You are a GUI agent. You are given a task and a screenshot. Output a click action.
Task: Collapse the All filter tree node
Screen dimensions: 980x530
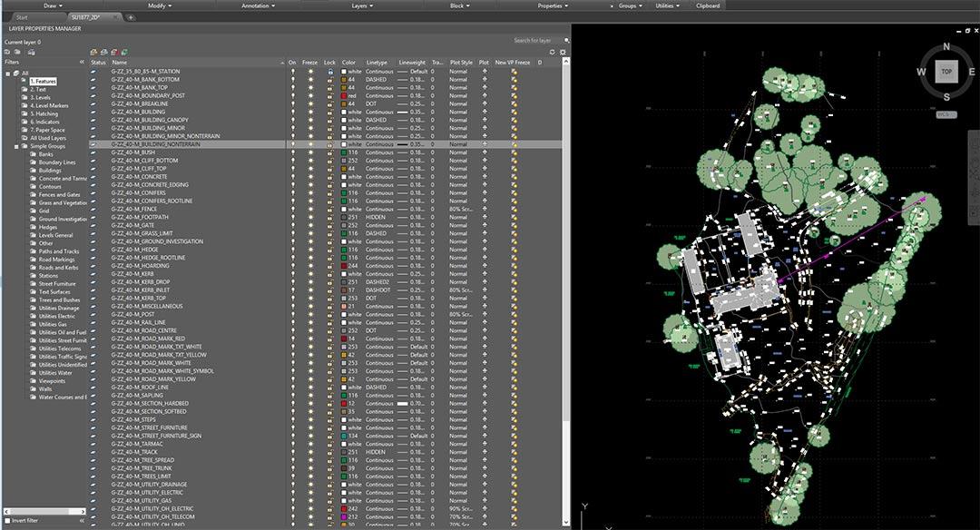8,74
